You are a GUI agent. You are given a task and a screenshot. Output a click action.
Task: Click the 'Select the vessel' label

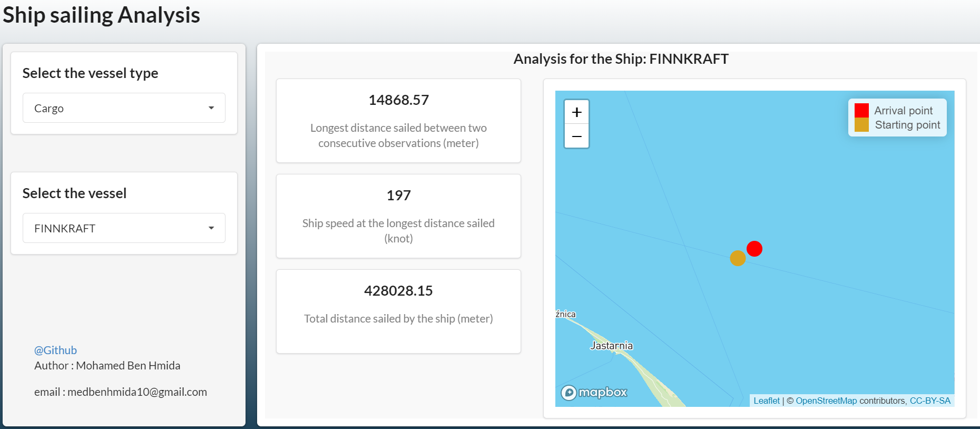tap(74, 193)
